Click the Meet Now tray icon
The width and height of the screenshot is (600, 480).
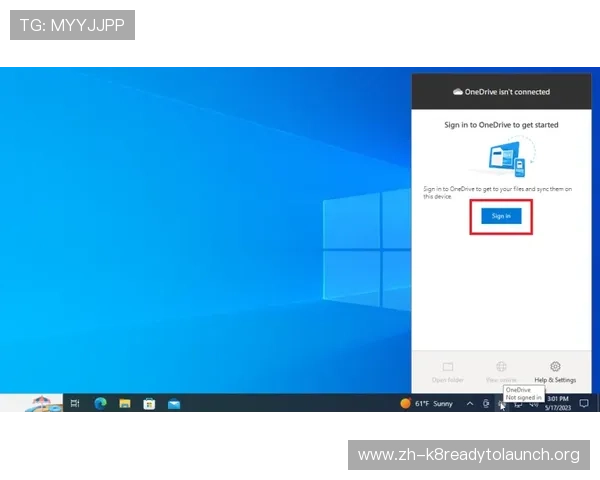coord(486,403)
